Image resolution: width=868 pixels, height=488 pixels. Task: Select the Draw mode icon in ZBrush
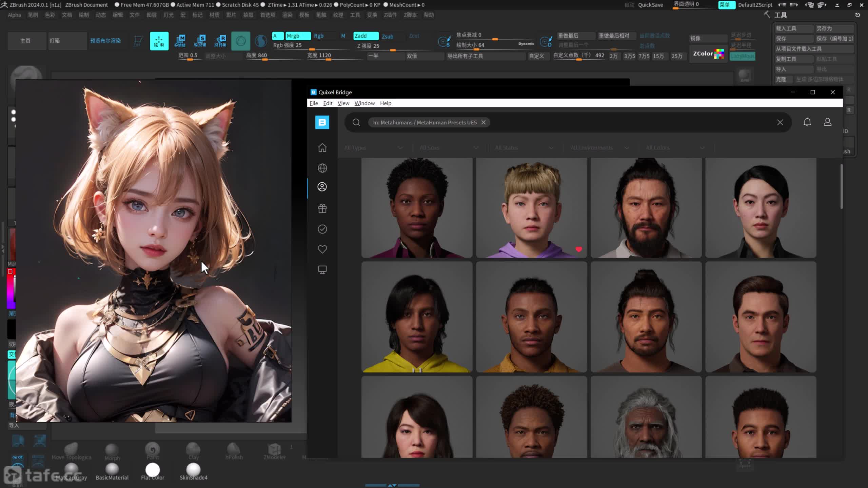pyautogui.click(x=159, y=41)
